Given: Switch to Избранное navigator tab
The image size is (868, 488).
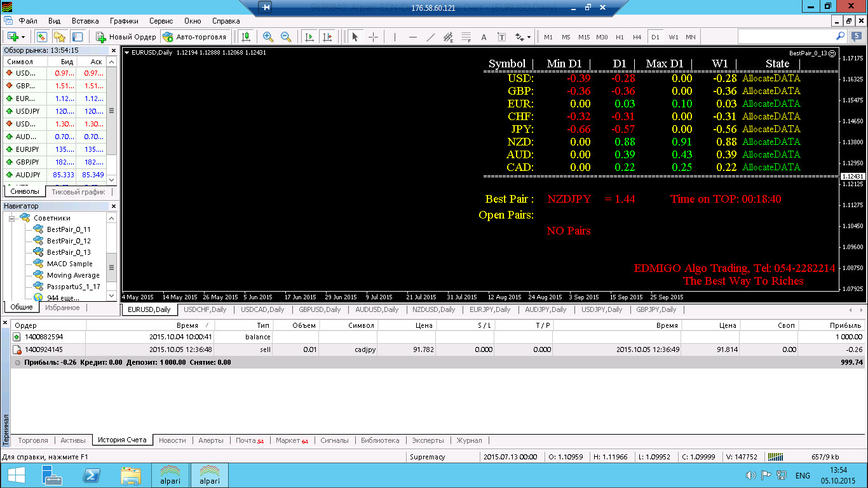Looking at the screenshot, I should point(62,308).
